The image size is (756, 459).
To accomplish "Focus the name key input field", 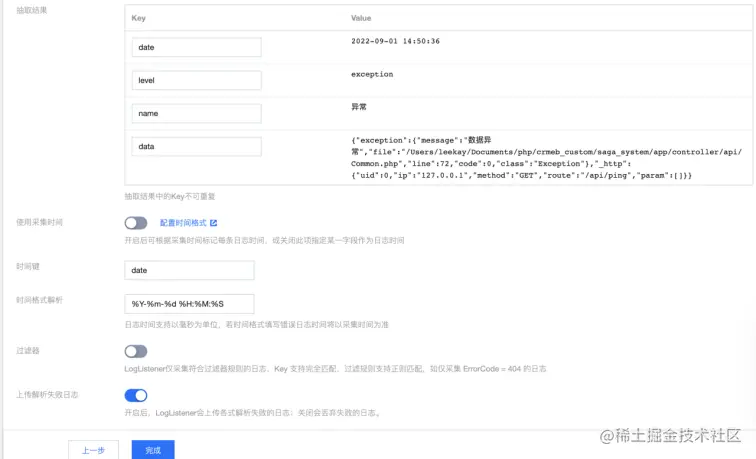I will (x=197, y=113).
